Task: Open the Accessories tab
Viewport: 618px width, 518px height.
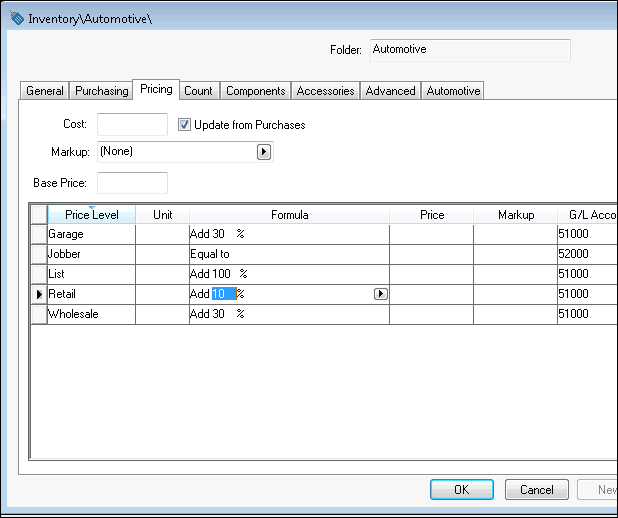Action: pyautogui.click(x=325, y=91)
